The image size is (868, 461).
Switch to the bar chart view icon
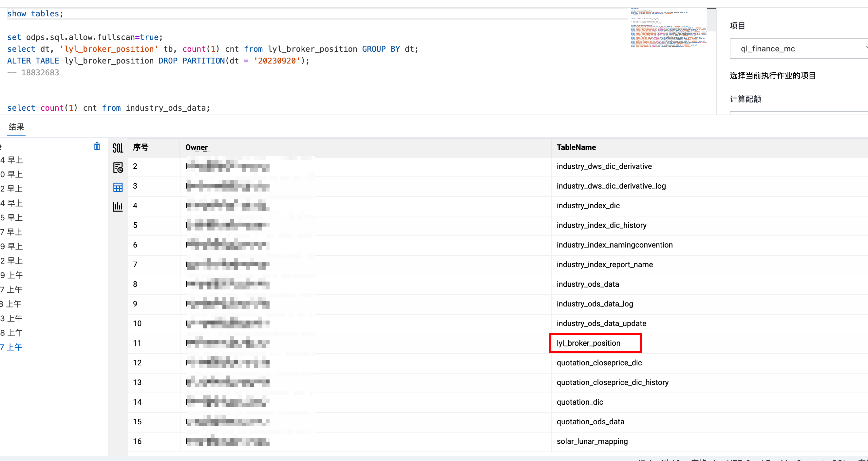click(118, 206)
